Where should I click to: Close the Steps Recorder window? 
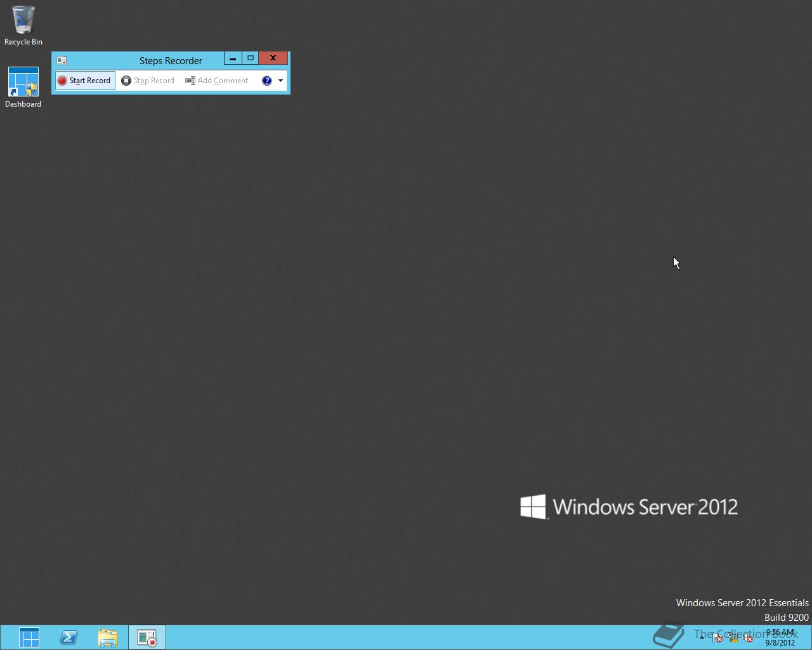pos(273,58)
